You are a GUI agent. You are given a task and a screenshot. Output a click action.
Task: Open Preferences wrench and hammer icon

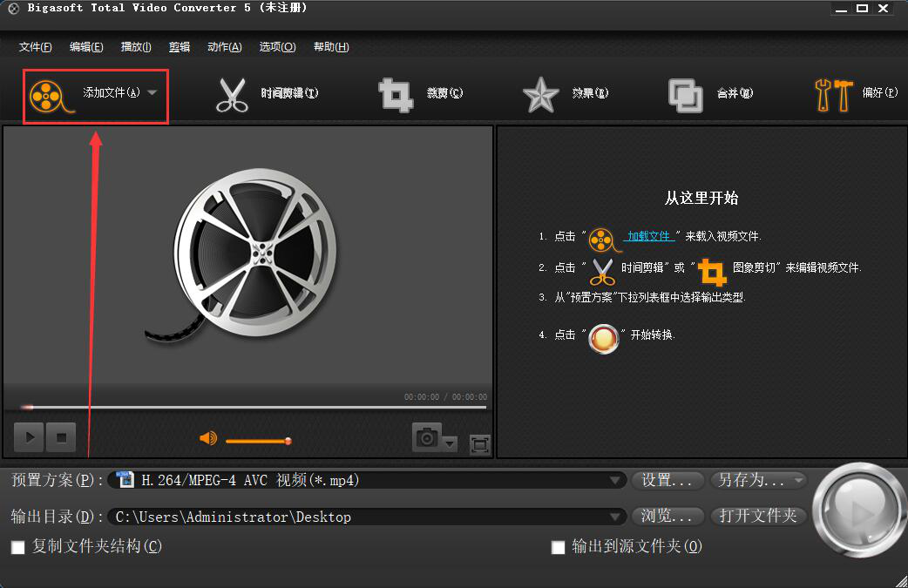(x=833, y=95)
